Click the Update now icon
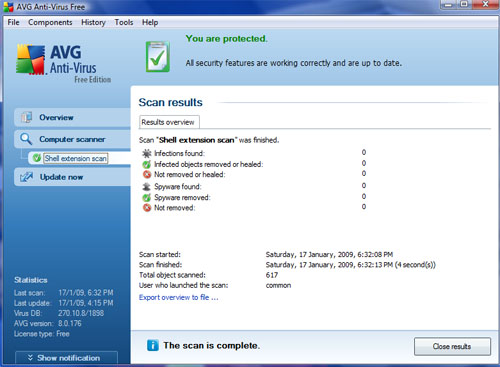This screenshot has width=500, height=367. pyautogui.click(x=26, y=177)
